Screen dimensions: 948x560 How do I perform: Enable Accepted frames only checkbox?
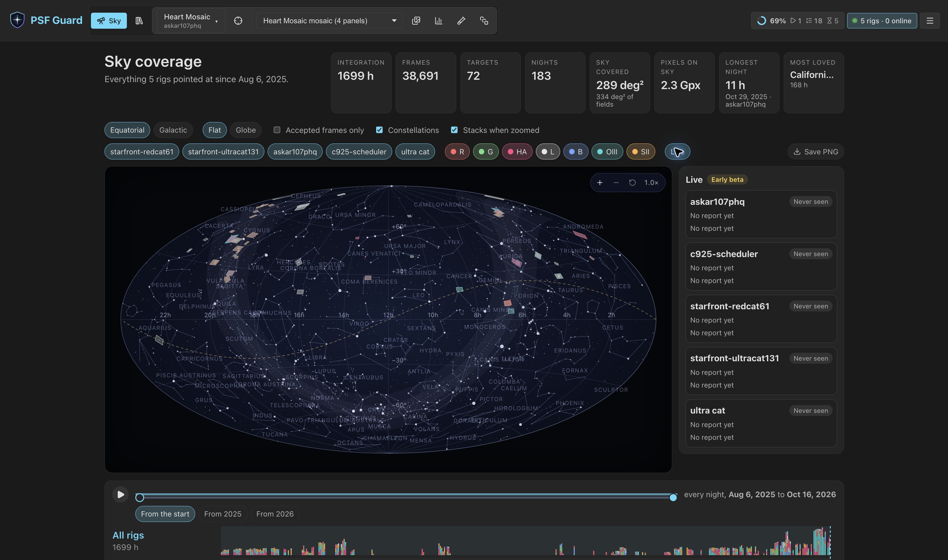click(x=277, y=130)
